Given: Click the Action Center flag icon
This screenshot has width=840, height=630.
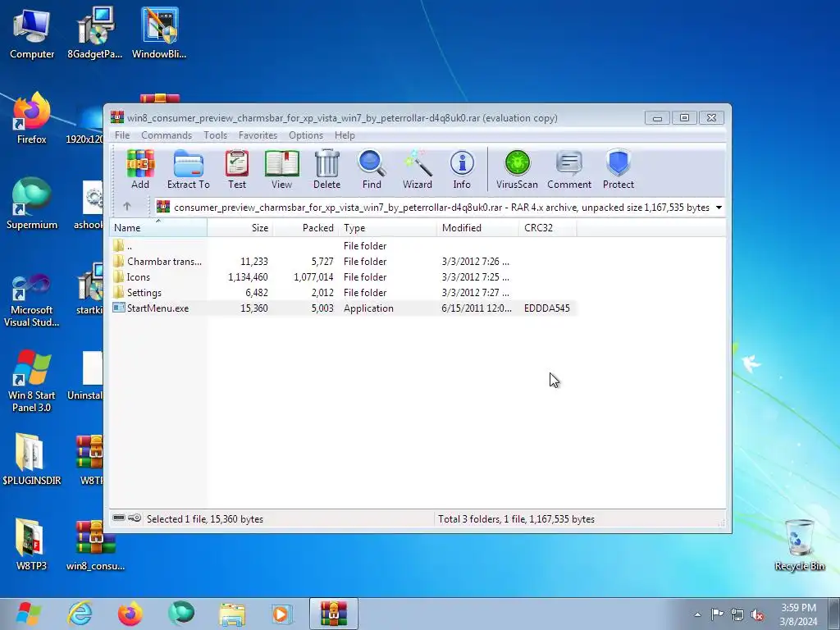Looking at the screenshot, I should (717, 614).
